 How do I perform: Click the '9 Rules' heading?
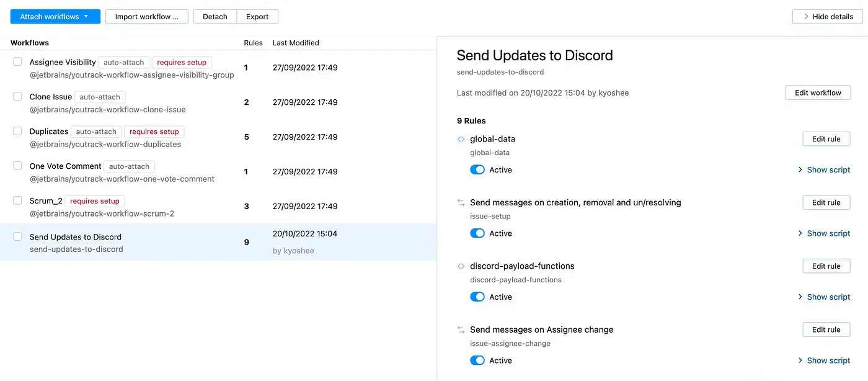[471, 120]
